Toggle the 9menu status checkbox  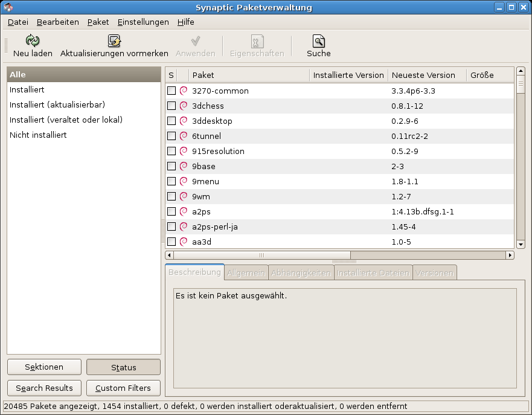[x=171, y=181]
